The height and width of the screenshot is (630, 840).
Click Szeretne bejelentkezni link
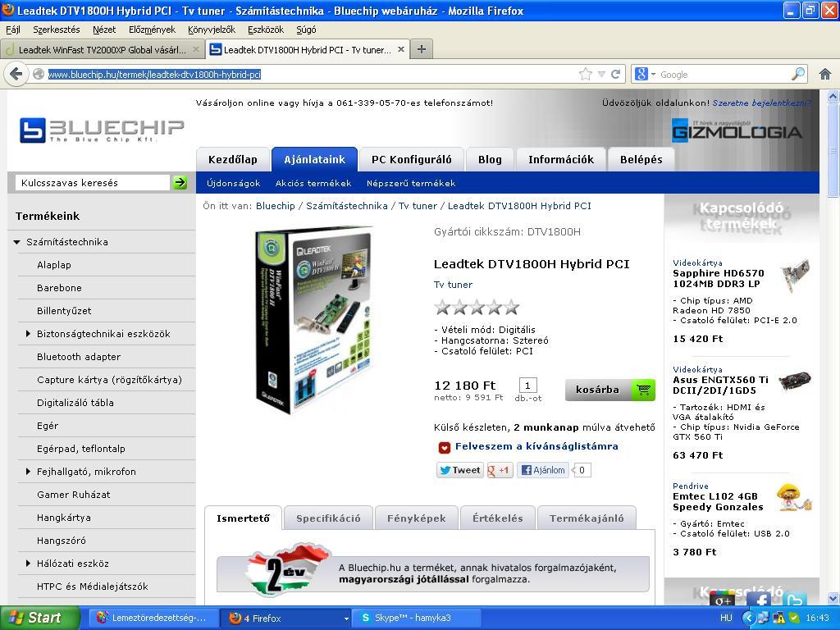(x=761, y=103)
